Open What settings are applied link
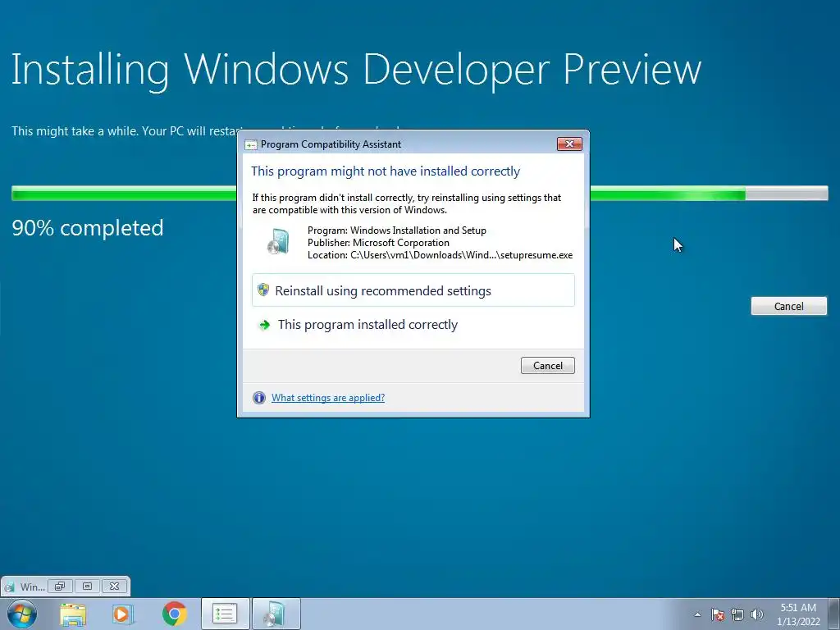 point(328,398)
